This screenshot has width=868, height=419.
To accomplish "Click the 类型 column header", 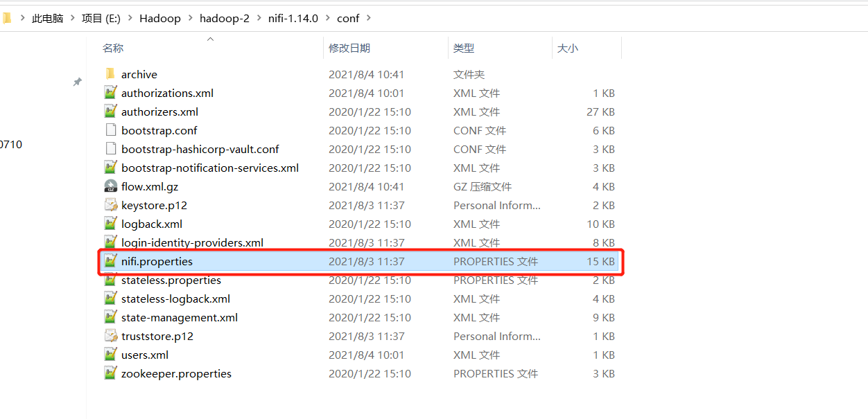I will 464,48.
